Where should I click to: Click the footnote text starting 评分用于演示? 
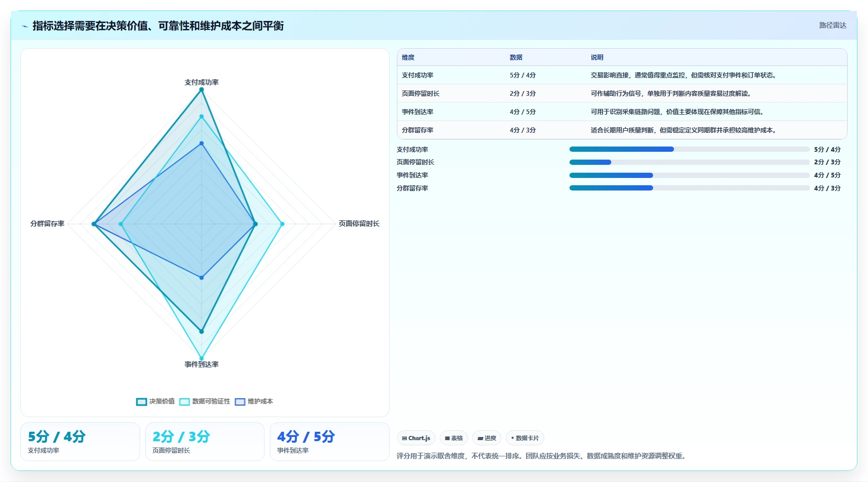click(x=542, y=456)
